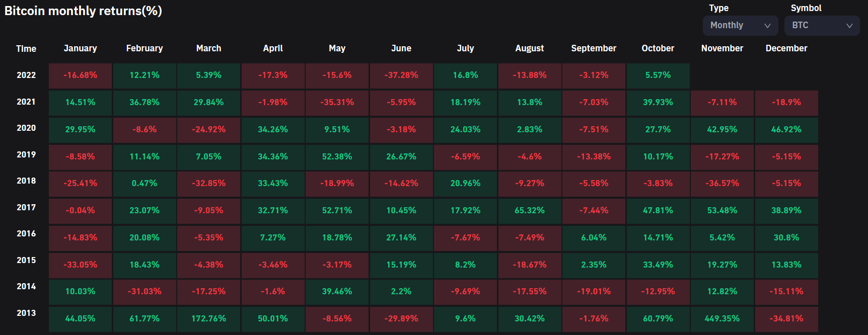868x335 pixels.
Task: Click the chevron arrow in BTC selector
Action: [x=849, y=26]
